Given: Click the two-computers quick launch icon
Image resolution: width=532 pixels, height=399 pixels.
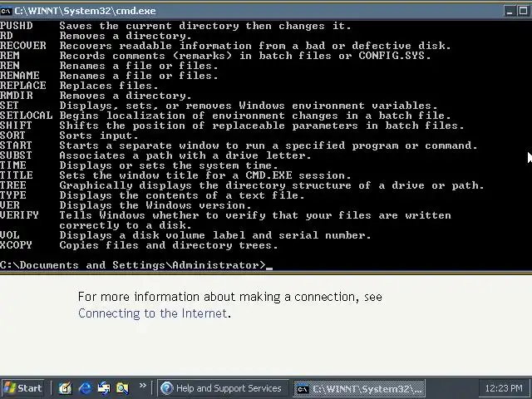Looking at the screenshot, I should click(x=104, y=388).
